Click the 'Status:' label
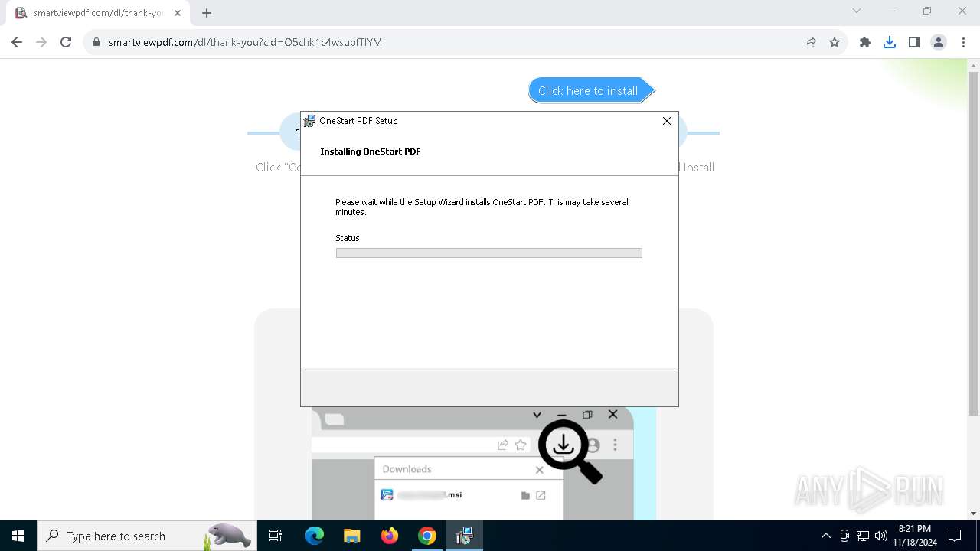980x551 pixels. coord(348,238)
